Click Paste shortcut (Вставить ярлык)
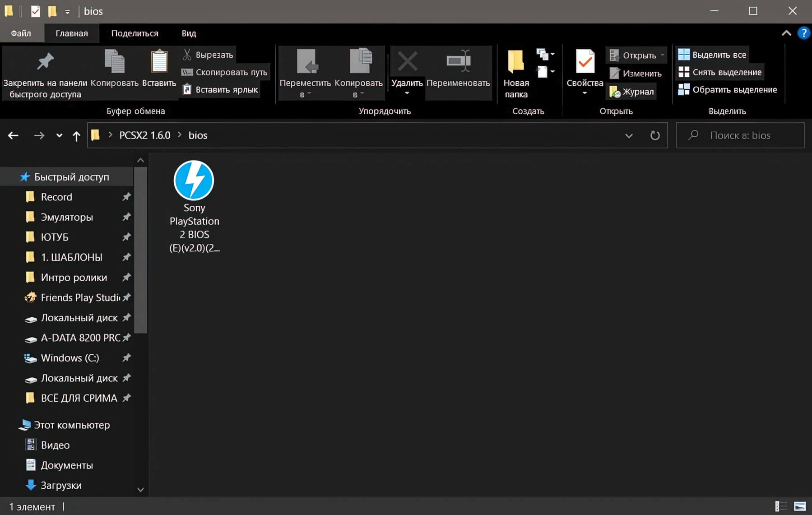The height and width of the screenshot is (515, 812). pyautogui.click(x=220, y=90)
